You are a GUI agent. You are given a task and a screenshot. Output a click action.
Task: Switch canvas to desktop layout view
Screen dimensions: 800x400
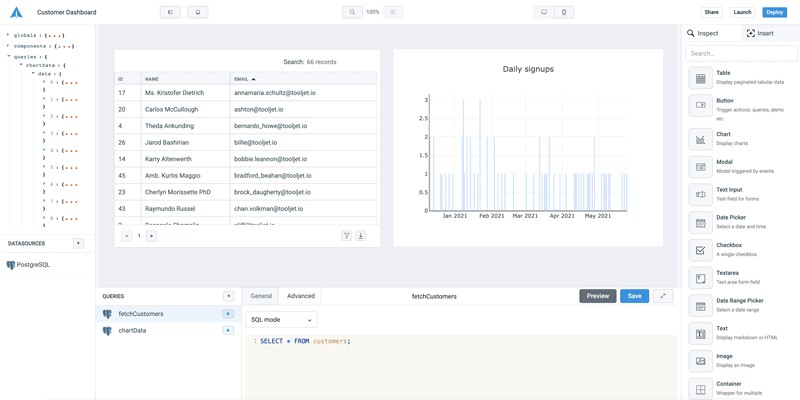(x=544, y=12)
